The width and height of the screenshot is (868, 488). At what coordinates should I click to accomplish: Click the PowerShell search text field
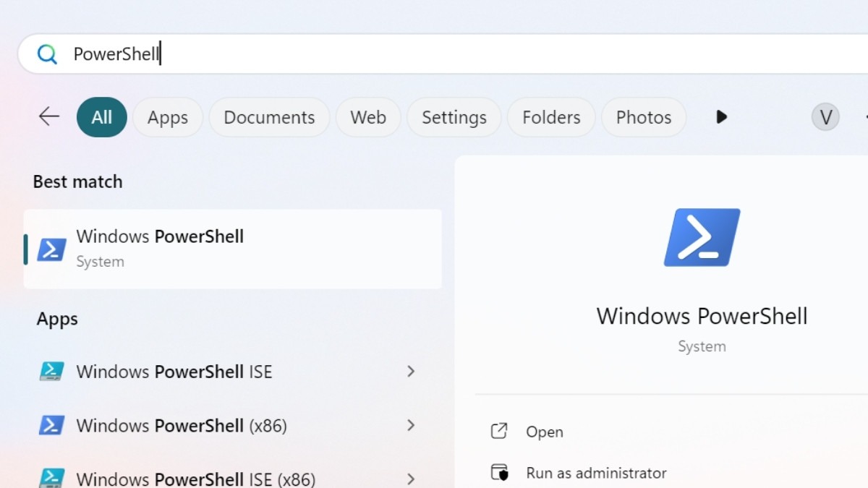point(443,54)
